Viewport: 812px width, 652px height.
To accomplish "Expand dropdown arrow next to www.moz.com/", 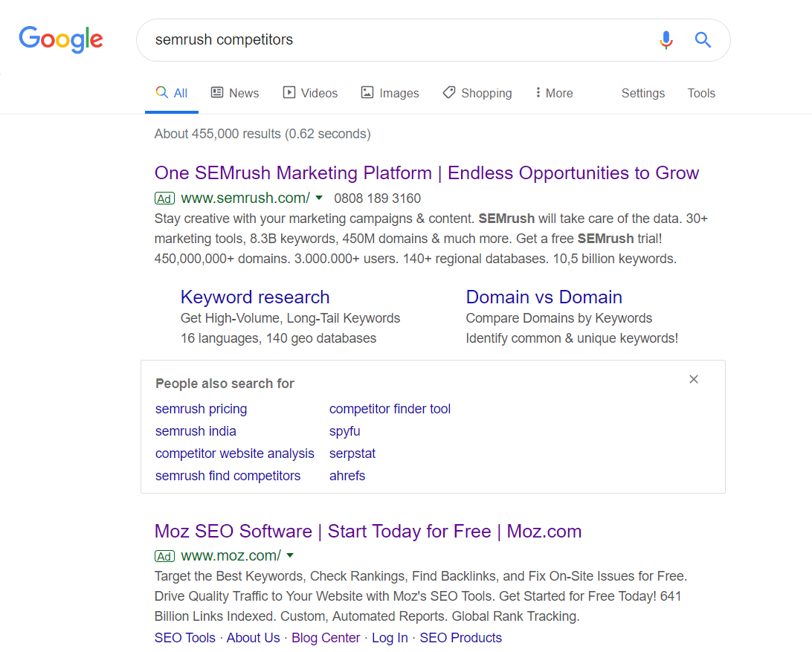I will [290, 555].
